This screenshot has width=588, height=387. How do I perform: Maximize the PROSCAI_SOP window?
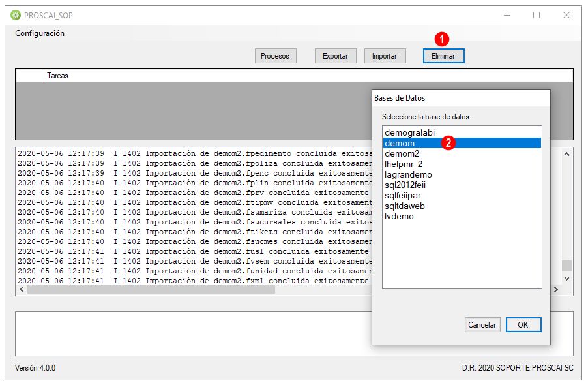tap(537, 15)
